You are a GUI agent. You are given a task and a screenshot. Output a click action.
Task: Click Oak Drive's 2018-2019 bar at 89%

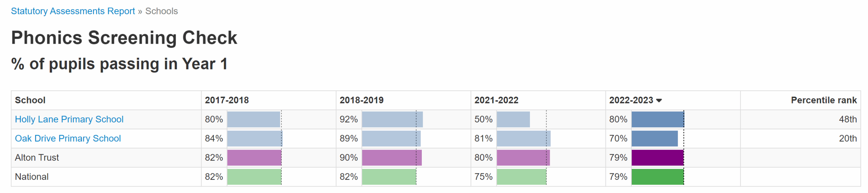(x=391, y=138)
